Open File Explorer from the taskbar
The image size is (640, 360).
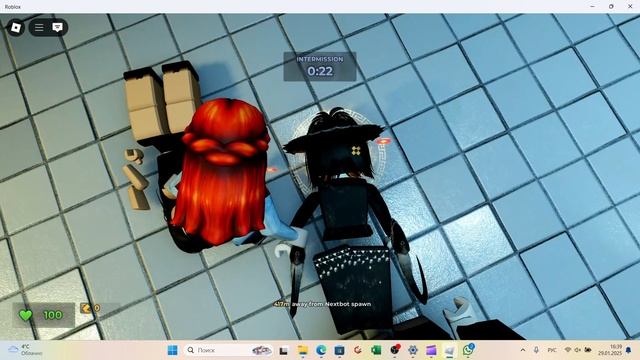[x=302, y=350]
